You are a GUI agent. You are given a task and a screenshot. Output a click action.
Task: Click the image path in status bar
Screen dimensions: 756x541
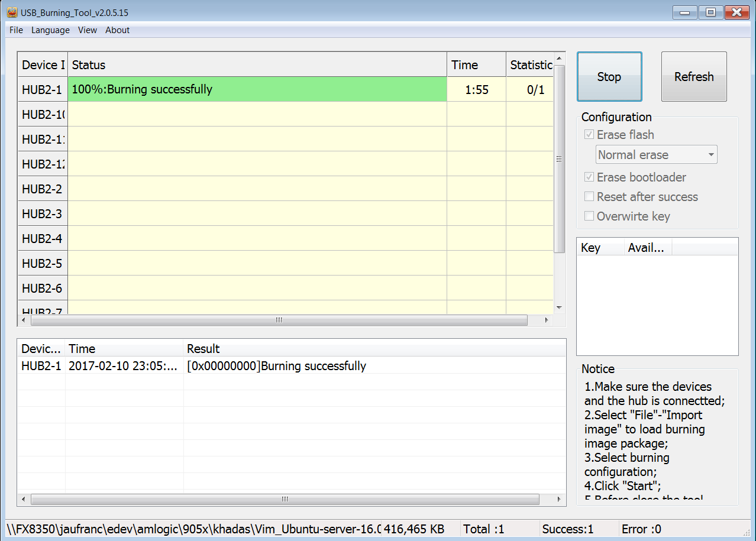point(193,529)
